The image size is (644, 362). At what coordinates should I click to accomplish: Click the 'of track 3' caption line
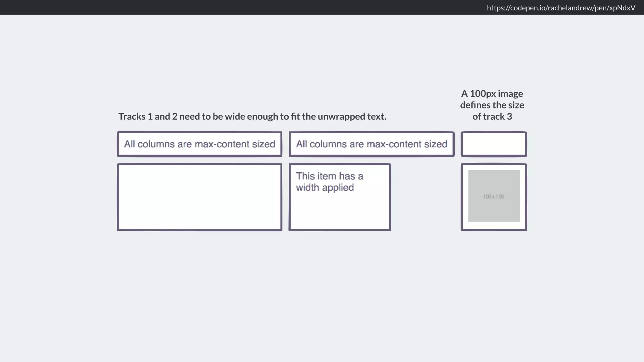point(492,117)
